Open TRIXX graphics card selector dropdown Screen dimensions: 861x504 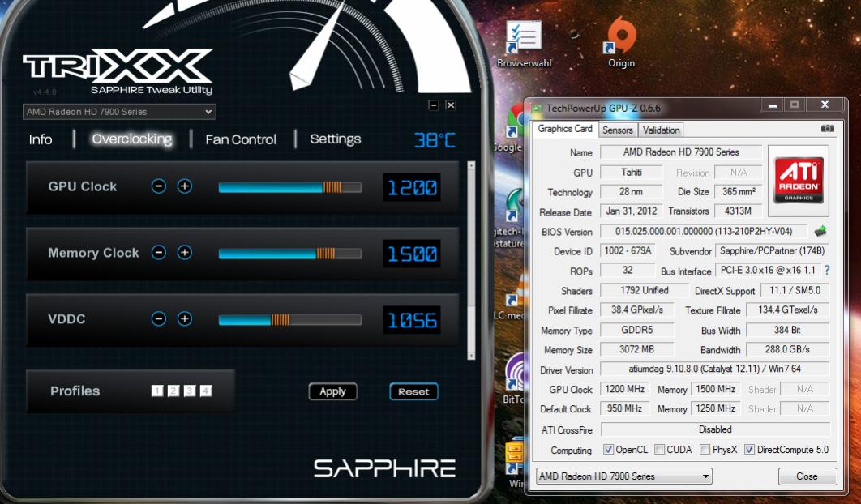click(x=119, y=112)
